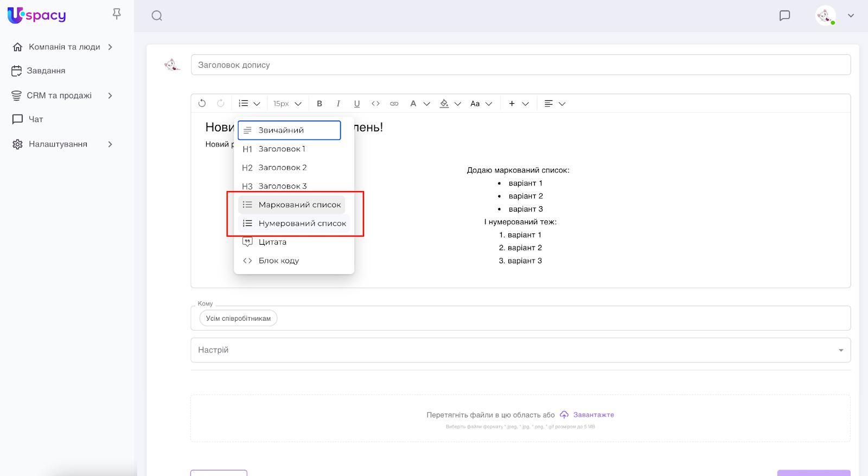Click the Заголовок допису input field
This screenshot has height=476, width=868.
[520, 65]
